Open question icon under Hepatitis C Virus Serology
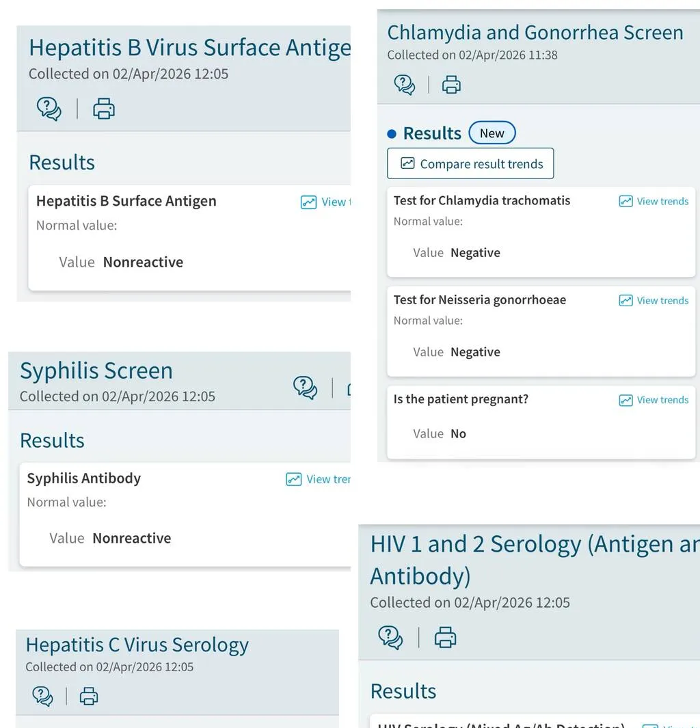Screen dimensions: 700x728 click(42, 697)
